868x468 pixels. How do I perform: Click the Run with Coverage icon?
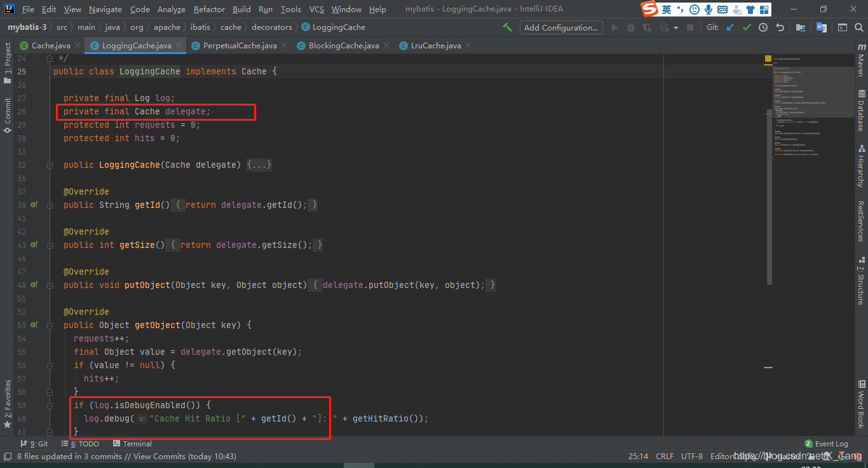648,27
